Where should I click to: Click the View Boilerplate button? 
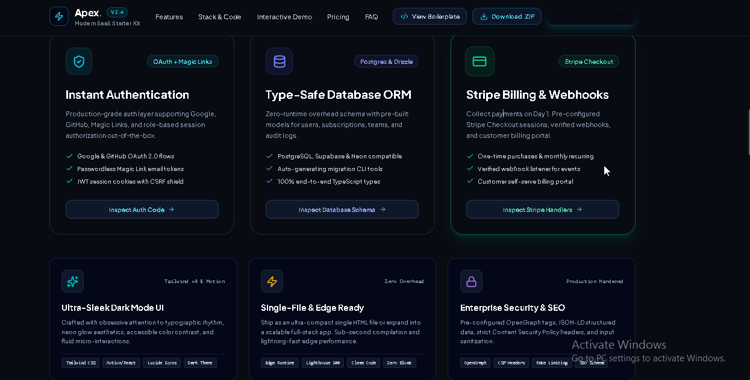(430, 16)
